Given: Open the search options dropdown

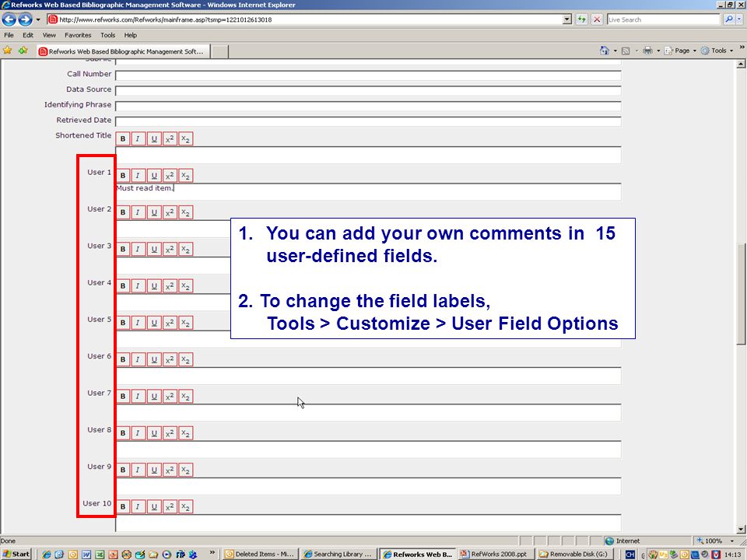Looking at the screenshot, I should click(x=739, y=19).
